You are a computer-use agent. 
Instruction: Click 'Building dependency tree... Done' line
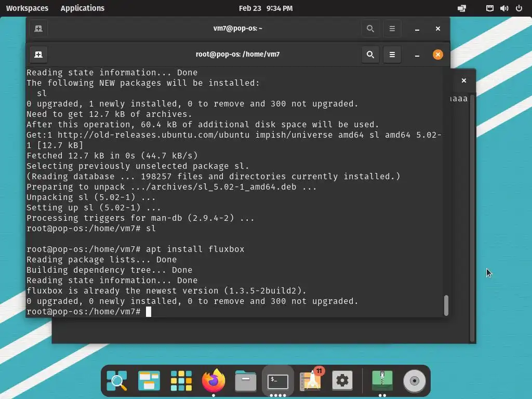pos(109,270)
